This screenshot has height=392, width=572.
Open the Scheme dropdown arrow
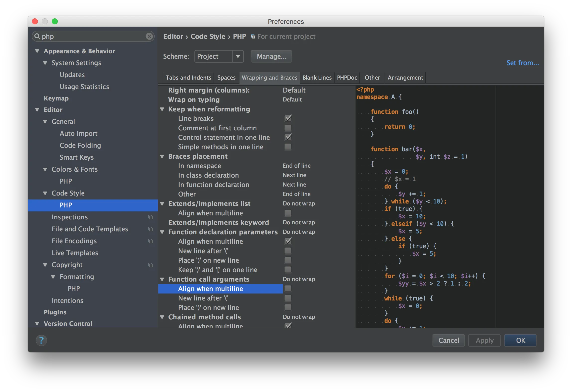coord(238,56)
